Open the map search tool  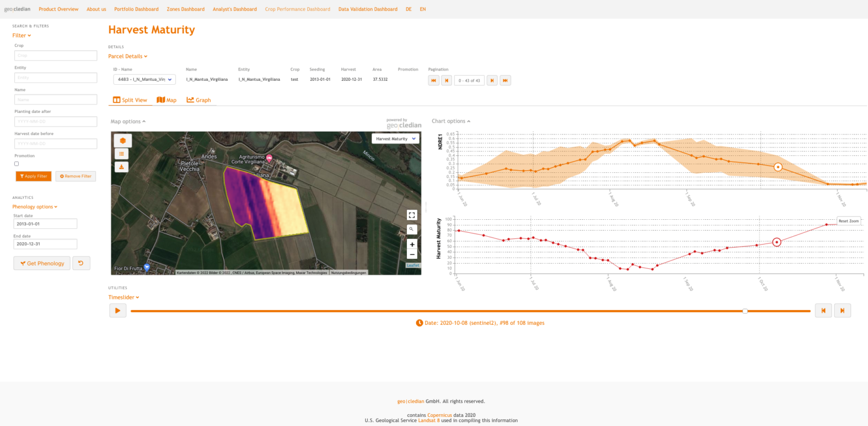tap(411, 229)
